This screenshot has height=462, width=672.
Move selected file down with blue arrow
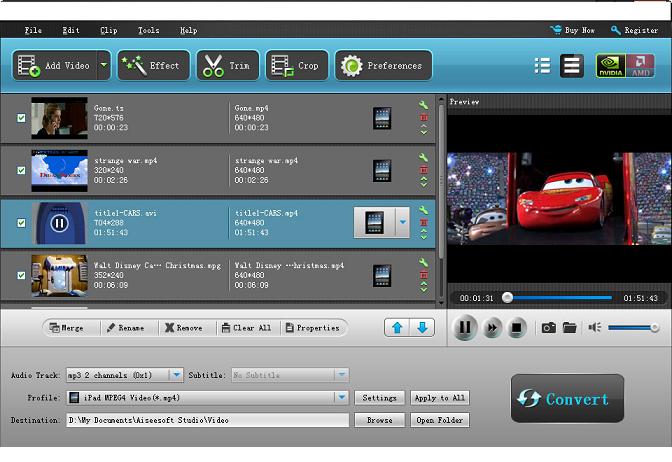[x=422, y=328]
